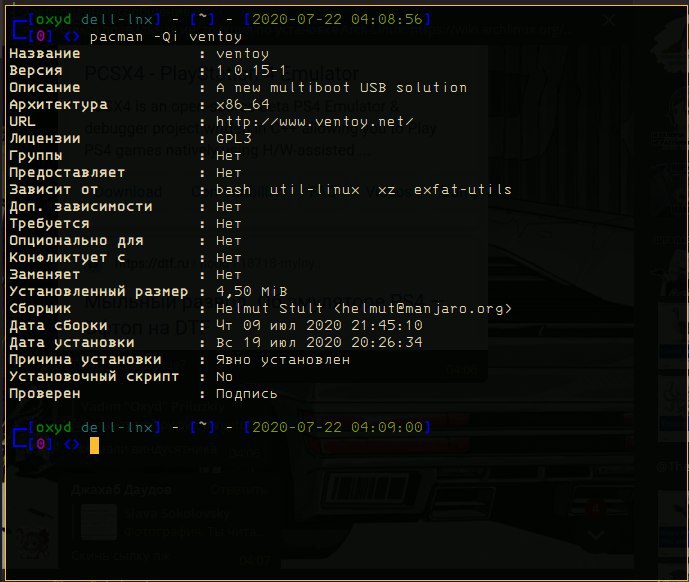Click packager name 'Helmut Stult'

pos(269,309)
